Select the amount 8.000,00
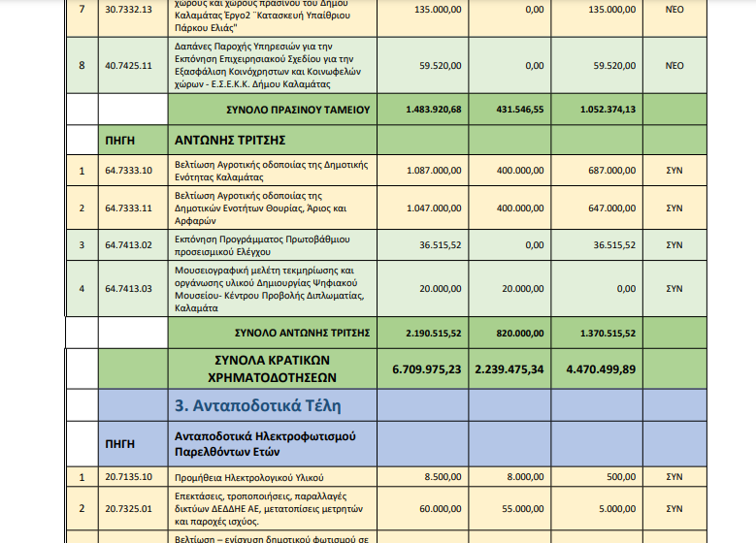Screen dimensions: 756x543 pos(525,477)
